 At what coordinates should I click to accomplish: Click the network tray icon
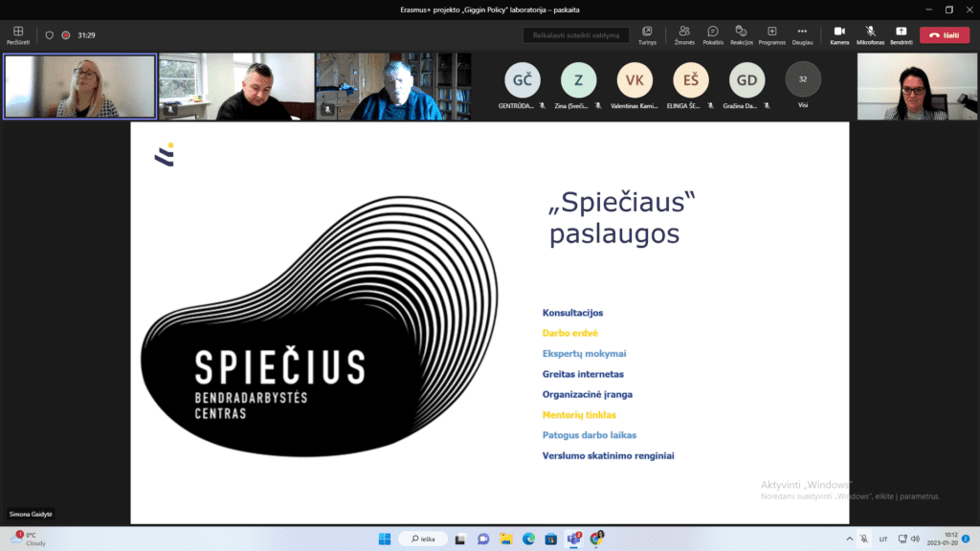(x=902, y=540)
